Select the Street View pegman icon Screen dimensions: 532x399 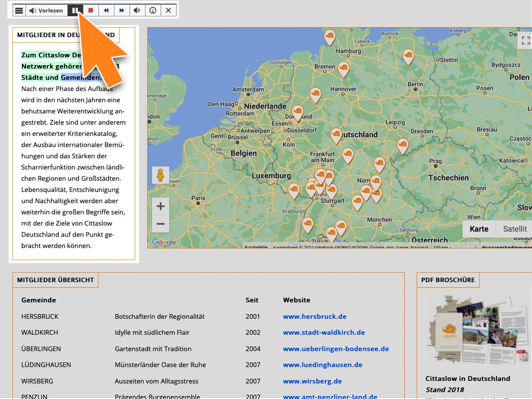point(161,176)
